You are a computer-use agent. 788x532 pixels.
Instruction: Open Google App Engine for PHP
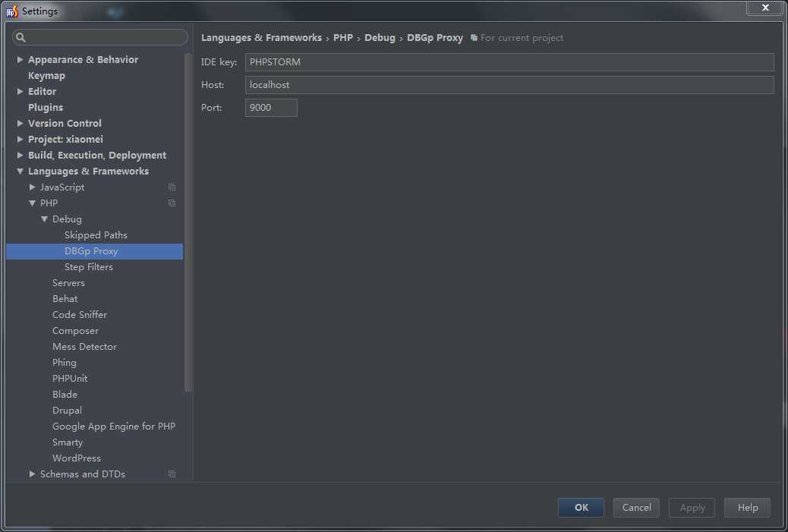114,427
